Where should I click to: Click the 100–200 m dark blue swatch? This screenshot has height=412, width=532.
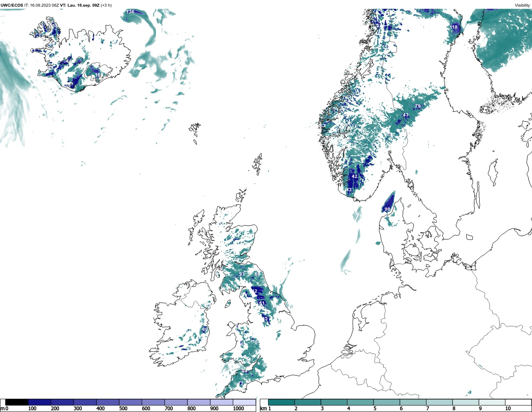(x=39, y=402)
